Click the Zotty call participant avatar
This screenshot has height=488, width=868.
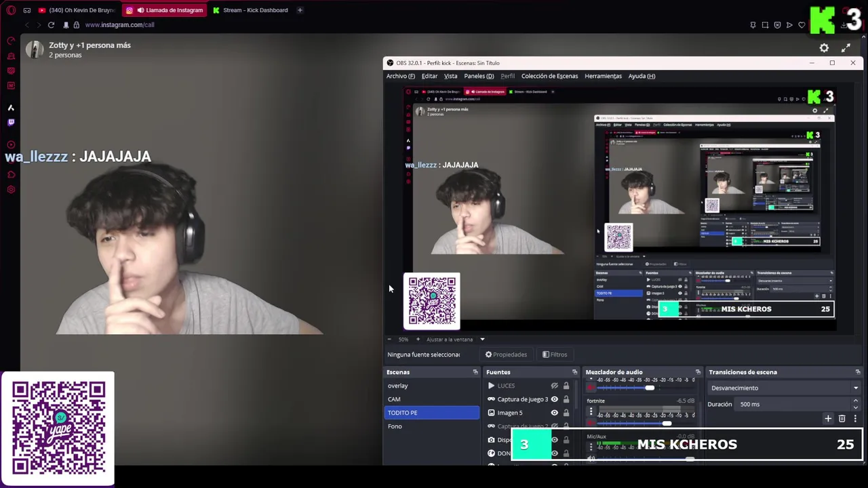tap(35, 49)
